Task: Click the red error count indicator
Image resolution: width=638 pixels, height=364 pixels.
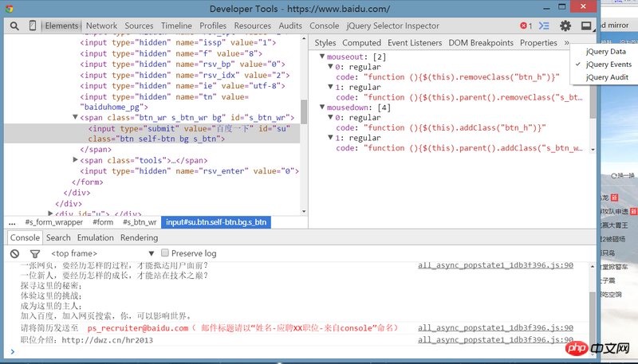Action: click(526, 25)
